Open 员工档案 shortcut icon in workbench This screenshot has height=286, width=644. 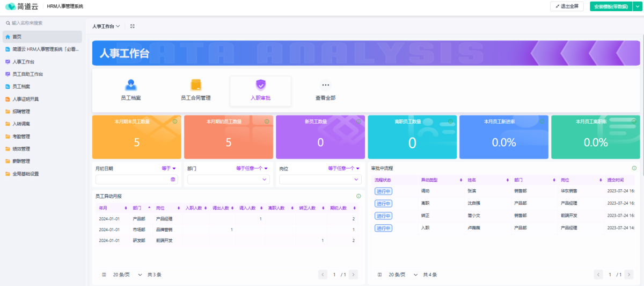click(131, 85)
